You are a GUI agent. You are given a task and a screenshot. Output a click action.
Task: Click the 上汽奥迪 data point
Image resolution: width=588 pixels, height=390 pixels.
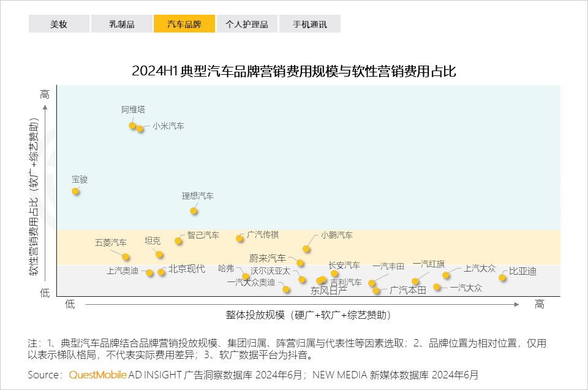tap(149, 272)
